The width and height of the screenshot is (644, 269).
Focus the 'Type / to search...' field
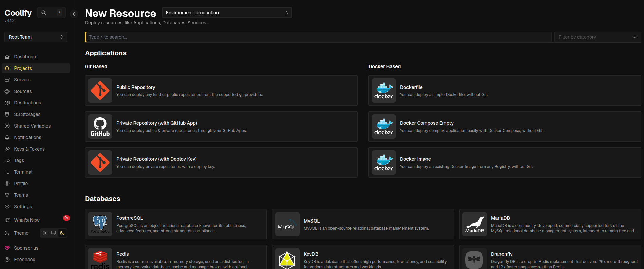click(x=318, y=37)
